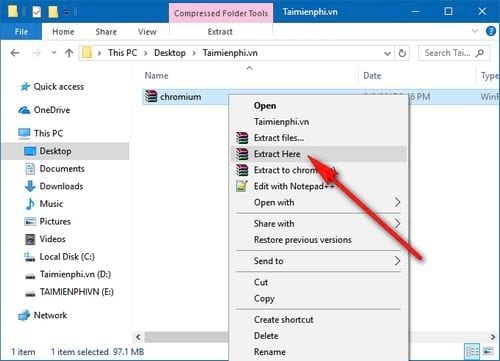Navigate back with the back arrow
This screenshot has height=361, width=500.
click(x=15, y=53)
